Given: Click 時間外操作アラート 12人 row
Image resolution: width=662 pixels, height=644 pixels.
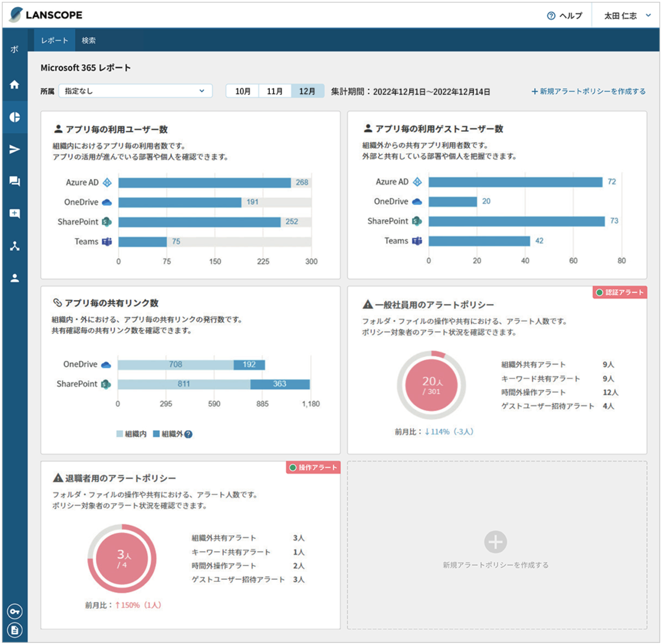Looking at the screenshot, I should pos(560,392).
